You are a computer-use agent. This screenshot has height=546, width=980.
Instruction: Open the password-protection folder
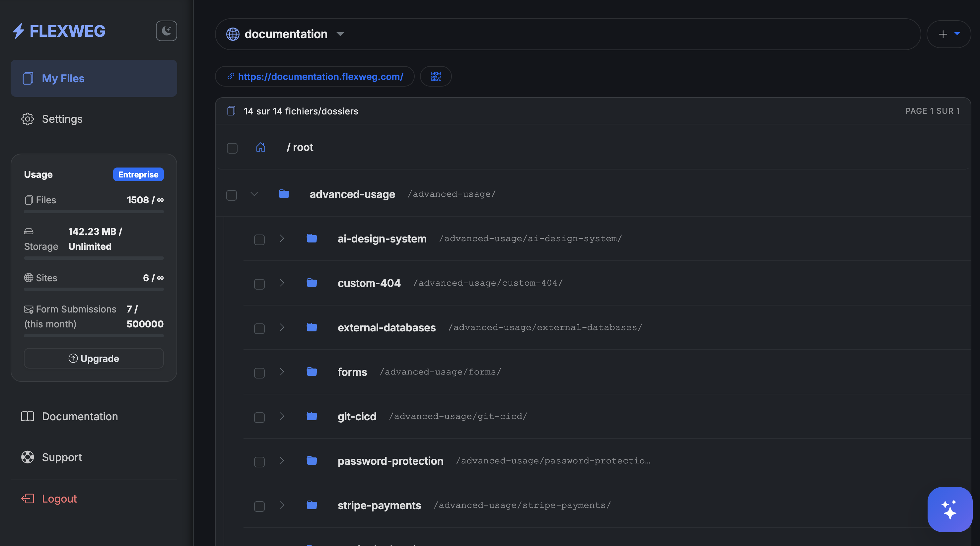coord(390,461)
